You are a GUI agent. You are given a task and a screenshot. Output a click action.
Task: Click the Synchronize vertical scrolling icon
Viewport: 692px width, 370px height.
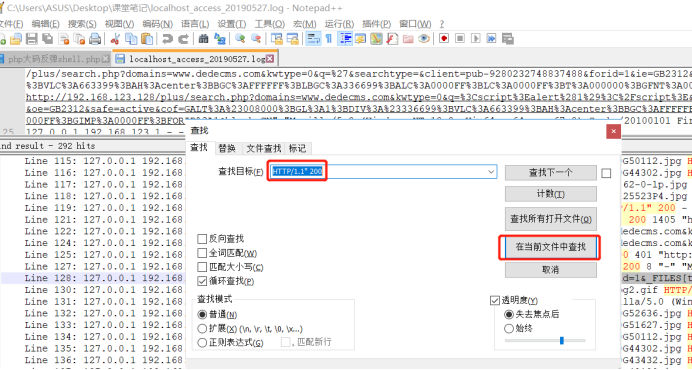click(277, 39)
